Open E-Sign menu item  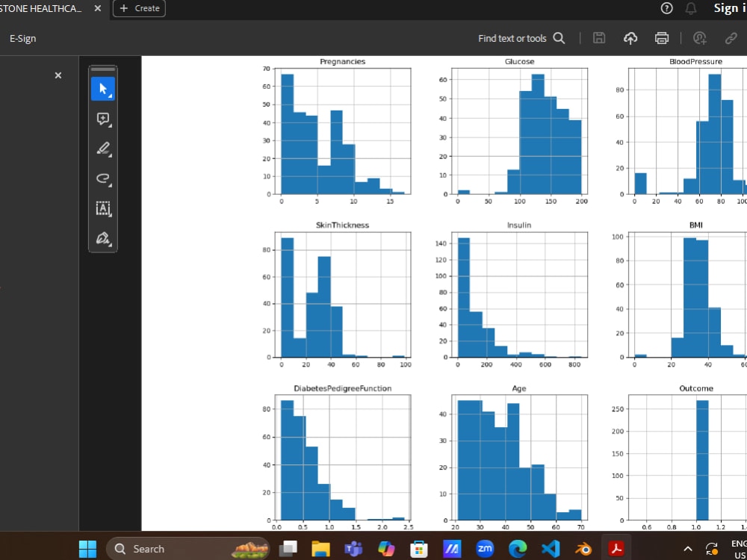[23, 39]
